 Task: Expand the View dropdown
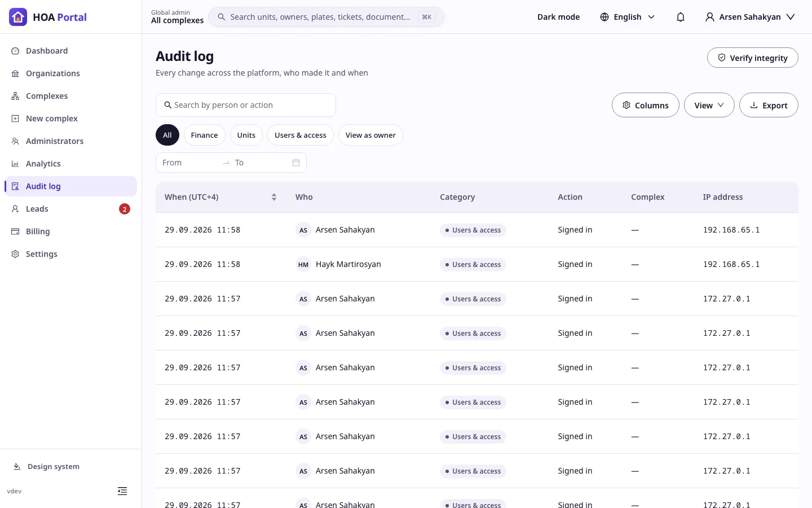coord(709,105)
